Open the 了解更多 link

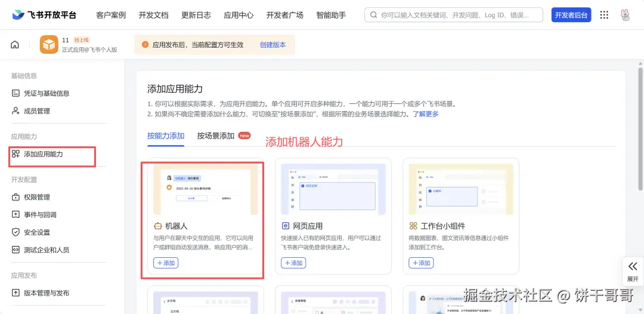coord(426,114)
